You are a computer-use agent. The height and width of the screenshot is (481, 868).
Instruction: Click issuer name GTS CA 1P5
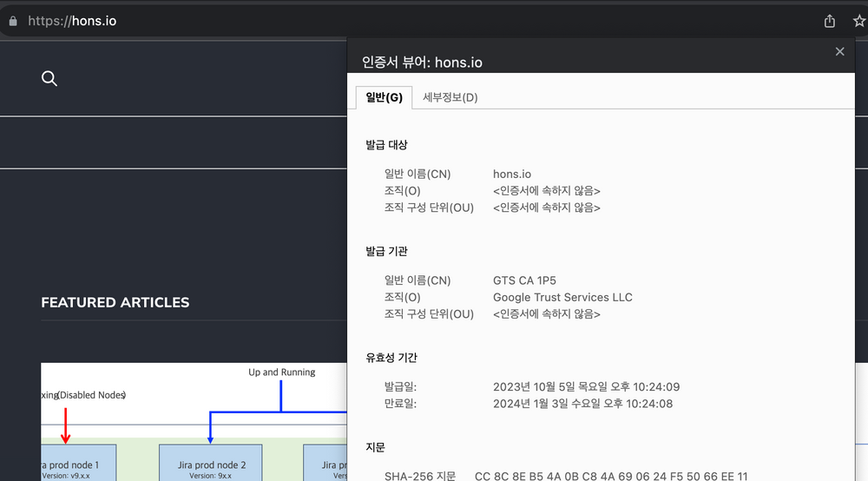point(524,280)
